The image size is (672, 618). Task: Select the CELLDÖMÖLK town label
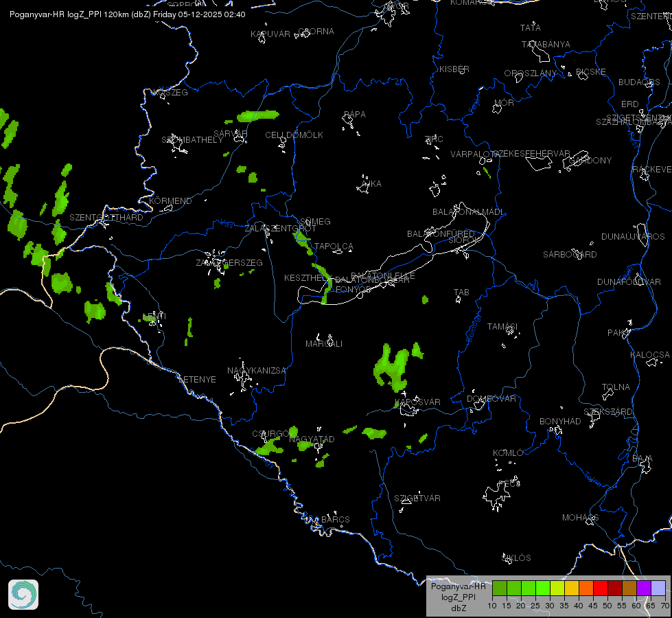coord(294,135)
